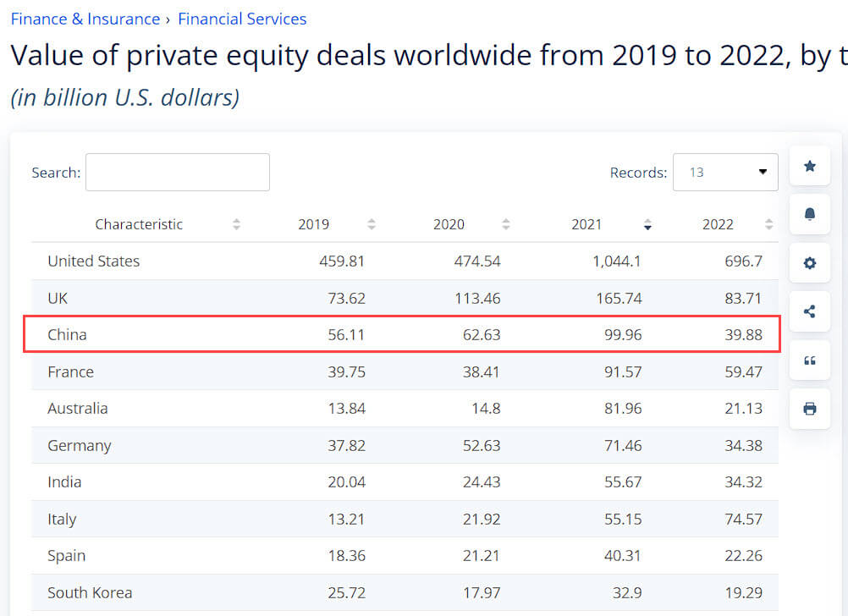
Task: Sort table by 2021 column arrows
Action: 647,224
